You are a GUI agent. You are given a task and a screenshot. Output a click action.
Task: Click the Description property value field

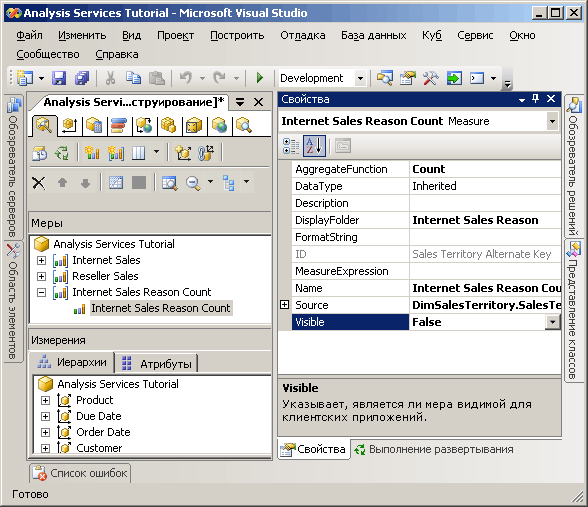pos(485,203)
